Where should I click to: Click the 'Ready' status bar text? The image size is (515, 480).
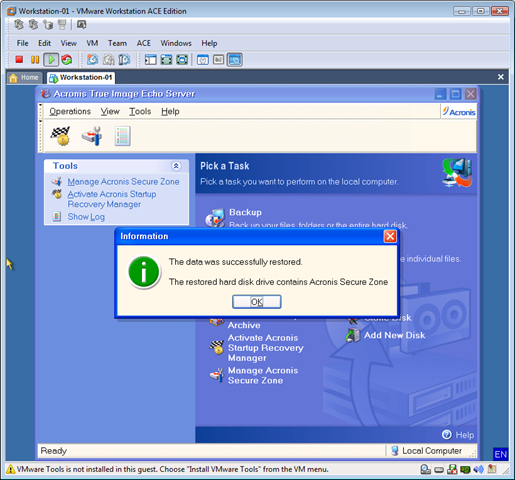click(x=54, y=451)
